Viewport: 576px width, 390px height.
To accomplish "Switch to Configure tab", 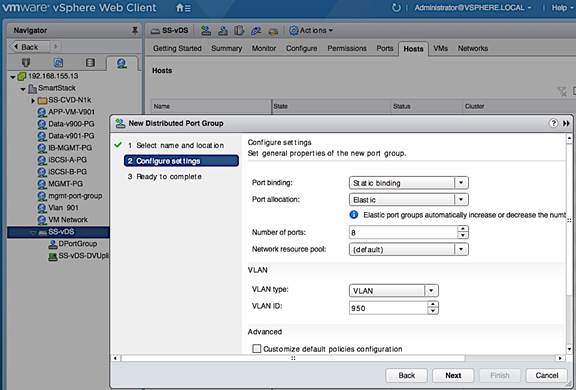I will pyautogui.click(x=302, y=48).
